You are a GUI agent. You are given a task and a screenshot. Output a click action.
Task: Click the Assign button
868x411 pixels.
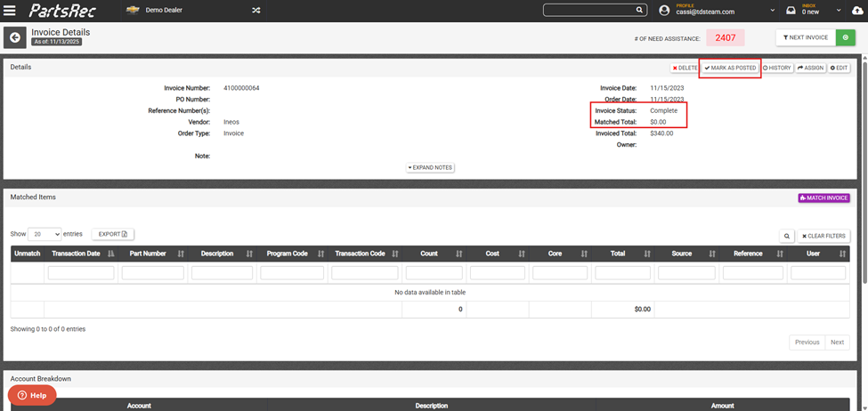pyautogui.click(x=811, y=68)
